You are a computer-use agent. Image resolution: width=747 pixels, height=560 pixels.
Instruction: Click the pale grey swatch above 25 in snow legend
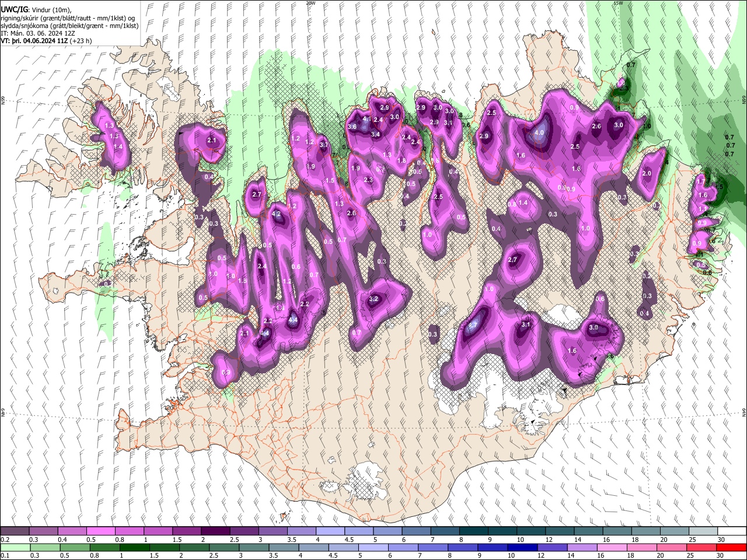pos(703,531)
